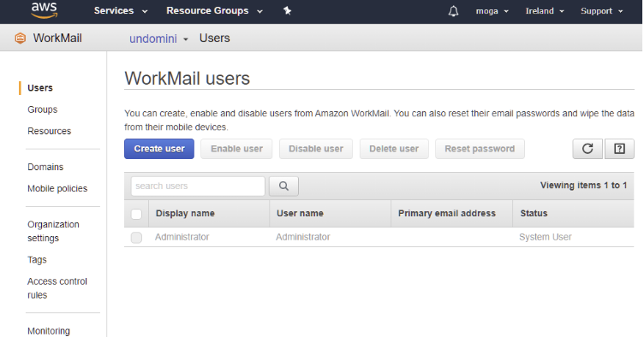This screenshot has height=337, width=644.
Task: Click the WorkMail title link
Action: [57, 38]
